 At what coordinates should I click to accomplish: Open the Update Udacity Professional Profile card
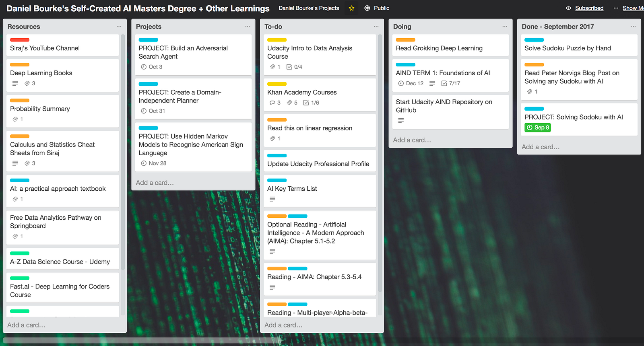320,161
